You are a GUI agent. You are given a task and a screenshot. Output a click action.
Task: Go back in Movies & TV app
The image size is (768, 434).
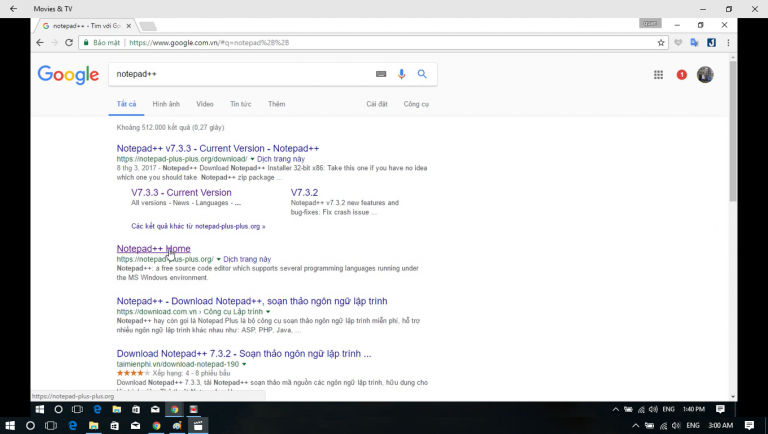coord(13,9)
